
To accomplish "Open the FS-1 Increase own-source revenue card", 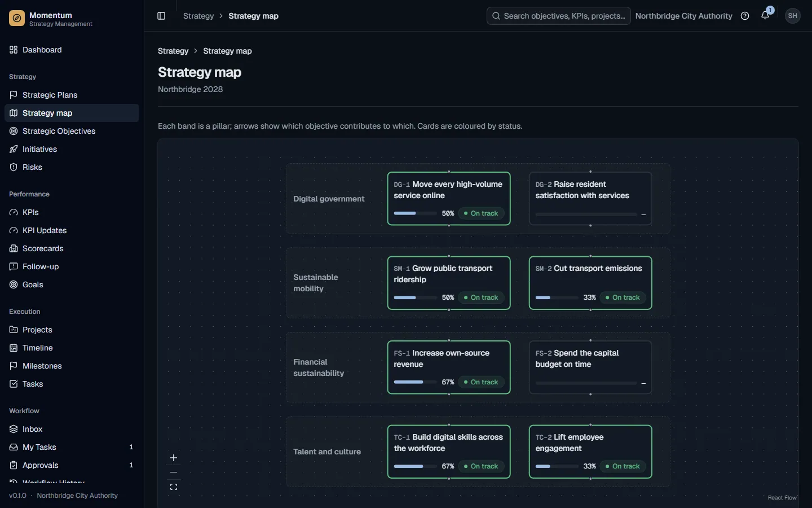I will coord(449,367).
